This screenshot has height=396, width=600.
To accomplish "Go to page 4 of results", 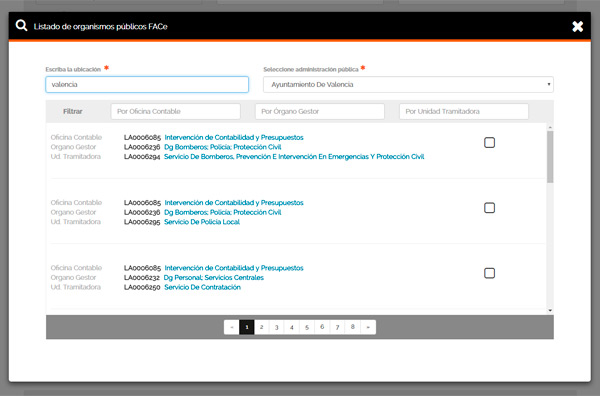I will [x=292, y=327].
